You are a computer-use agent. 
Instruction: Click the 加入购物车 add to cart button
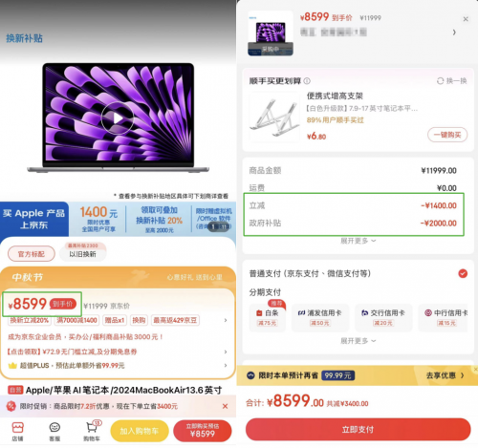(140, 431)
